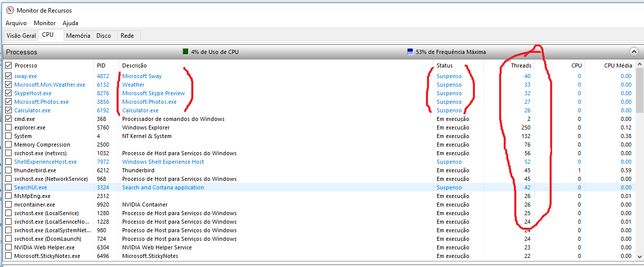Click the Thunderbird description cell
This screenshot has width=644, height=267.
(x=138, y=170)
